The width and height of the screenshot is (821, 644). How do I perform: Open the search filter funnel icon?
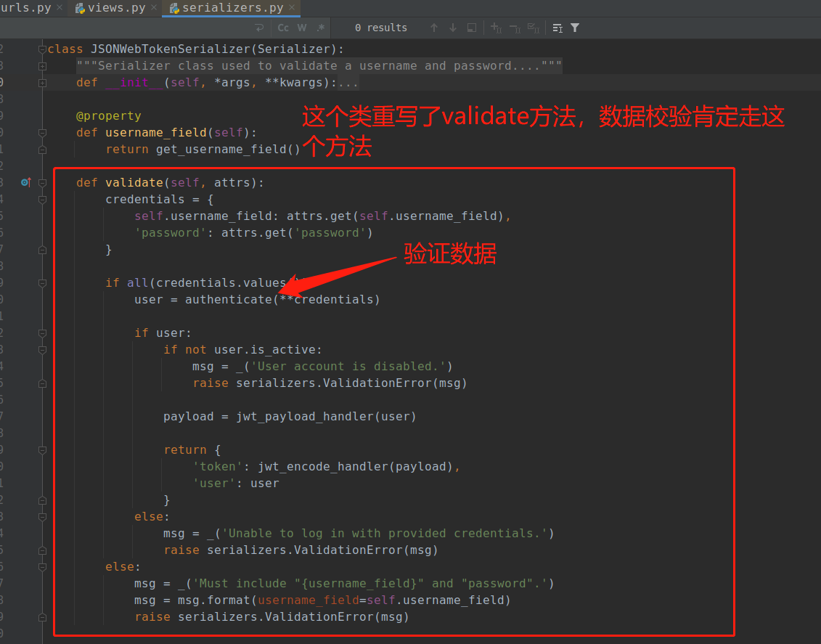tap(575, 28)
